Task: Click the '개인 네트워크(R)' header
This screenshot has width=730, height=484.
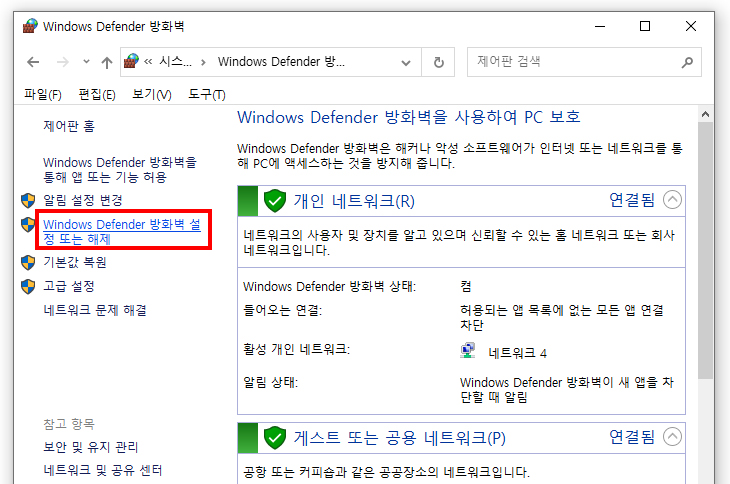Action: pos(354,201)
